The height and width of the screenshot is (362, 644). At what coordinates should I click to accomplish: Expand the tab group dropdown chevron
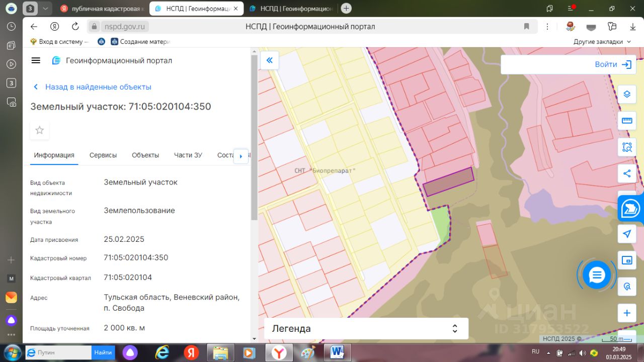pos(45,9)
